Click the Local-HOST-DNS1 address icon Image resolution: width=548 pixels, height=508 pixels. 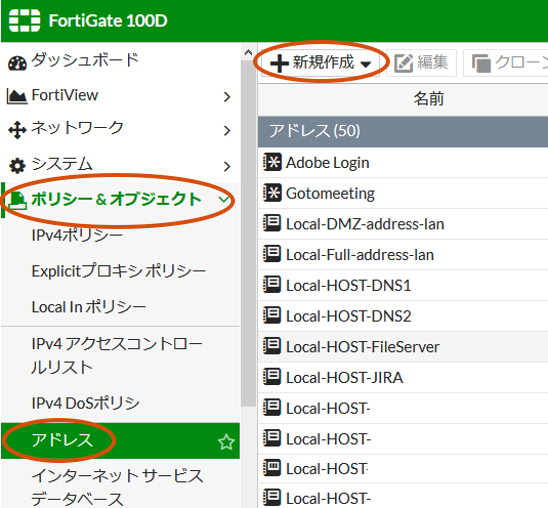tap(272, 285)
